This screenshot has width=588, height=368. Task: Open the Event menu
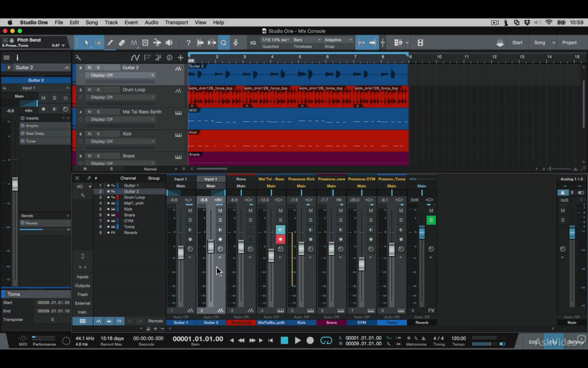click(131, 22)
